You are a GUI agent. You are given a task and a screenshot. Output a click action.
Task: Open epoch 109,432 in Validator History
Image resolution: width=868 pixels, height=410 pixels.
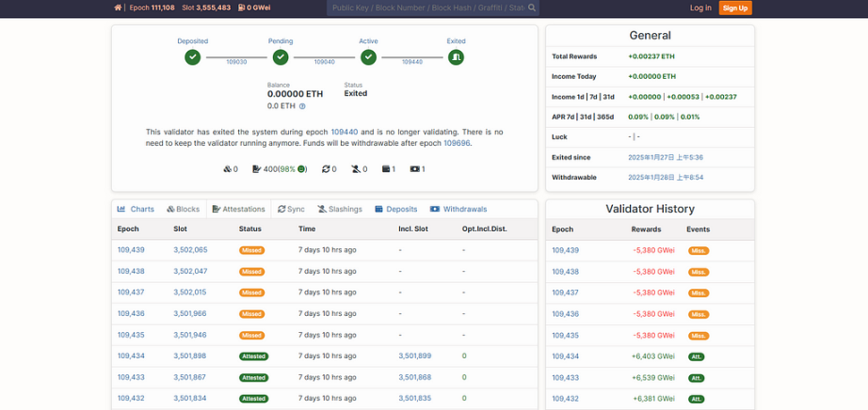coord(565,399)
